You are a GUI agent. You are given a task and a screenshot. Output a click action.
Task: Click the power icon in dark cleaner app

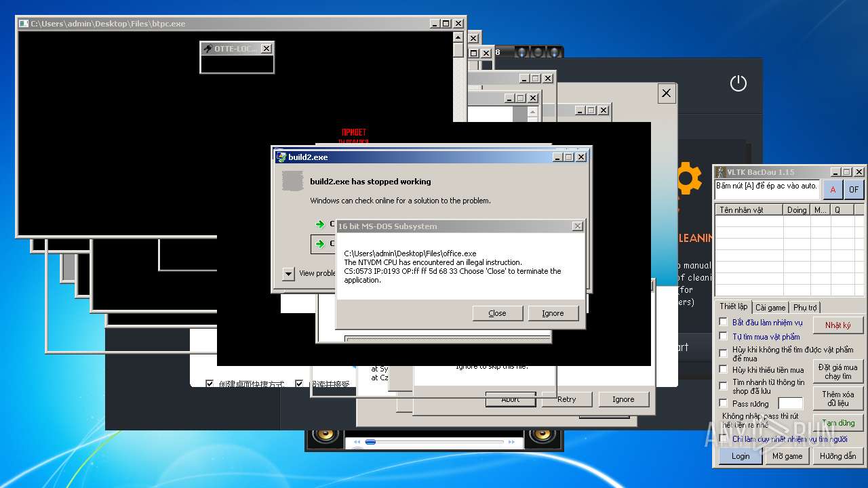pyautogui.click(x=738, y=83)
